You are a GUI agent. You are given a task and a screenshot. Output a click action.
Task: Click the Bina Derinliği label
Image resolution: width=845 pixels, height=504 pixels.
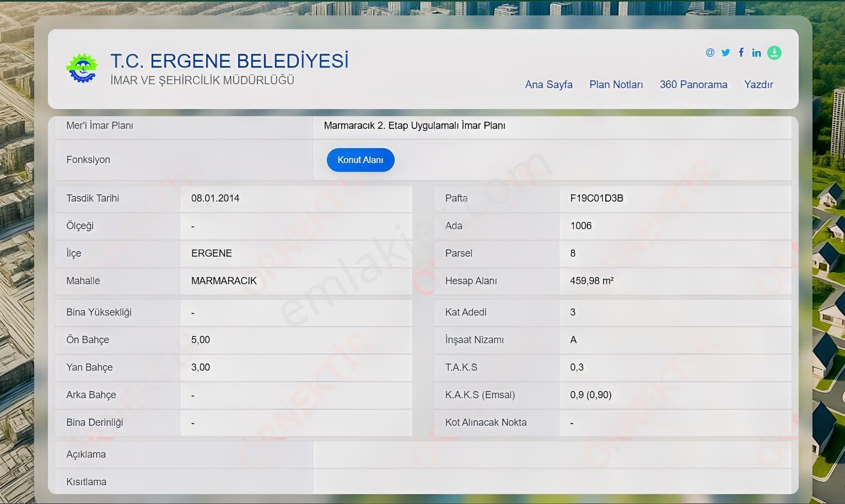pos(95,422)
